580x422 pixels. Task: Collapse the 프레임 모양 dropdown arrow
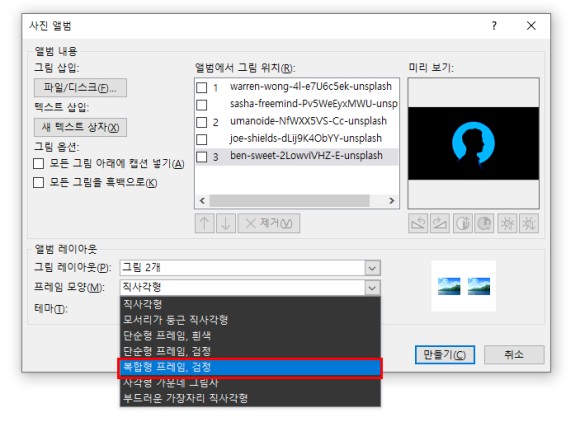point(372,287)
